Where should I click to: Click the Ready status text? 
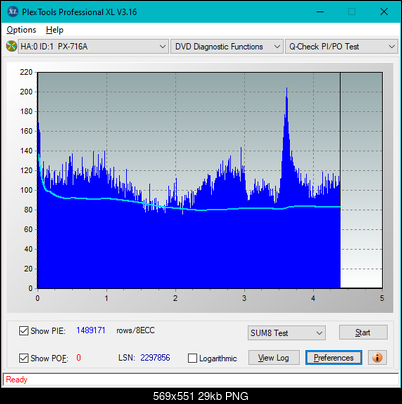tap(17, 380)
